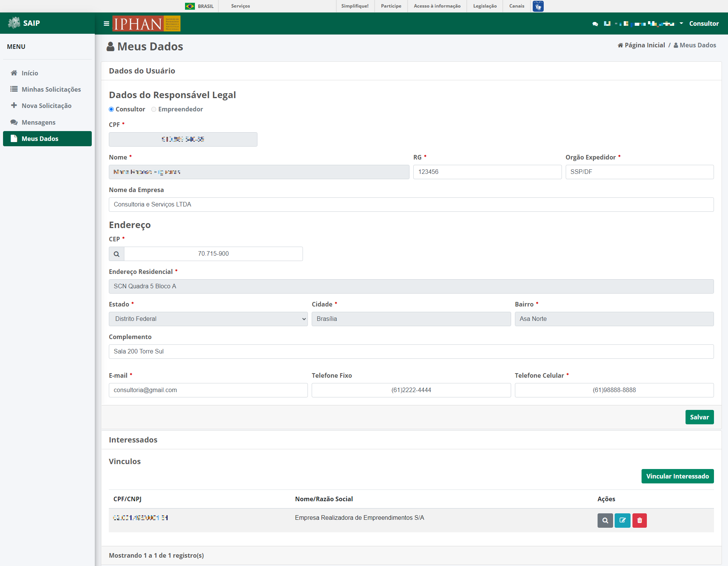Click the Início home icon in sidebar
The width and height of the screenshot is (728, 566).
click(x=14, y=73)
